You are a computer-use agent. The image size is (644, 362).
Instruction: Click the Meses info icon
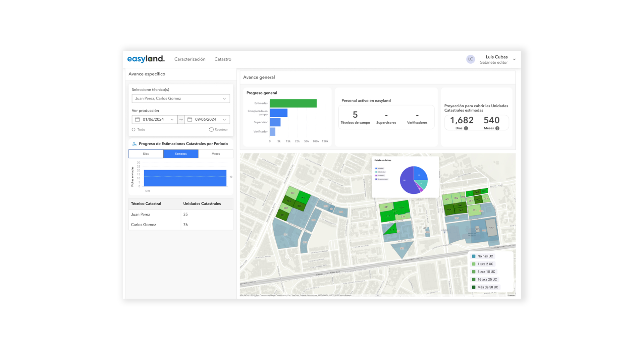coord(497,128)
